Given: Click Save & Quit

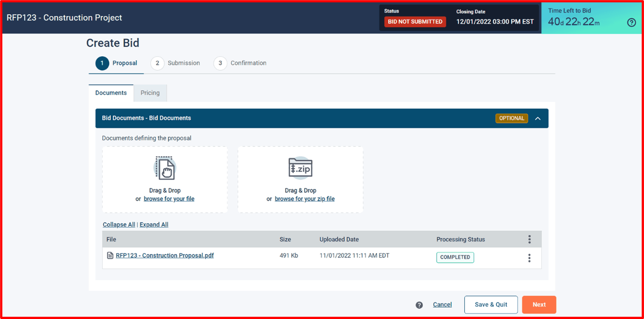Looking at the screenshot, I should 491,304.
